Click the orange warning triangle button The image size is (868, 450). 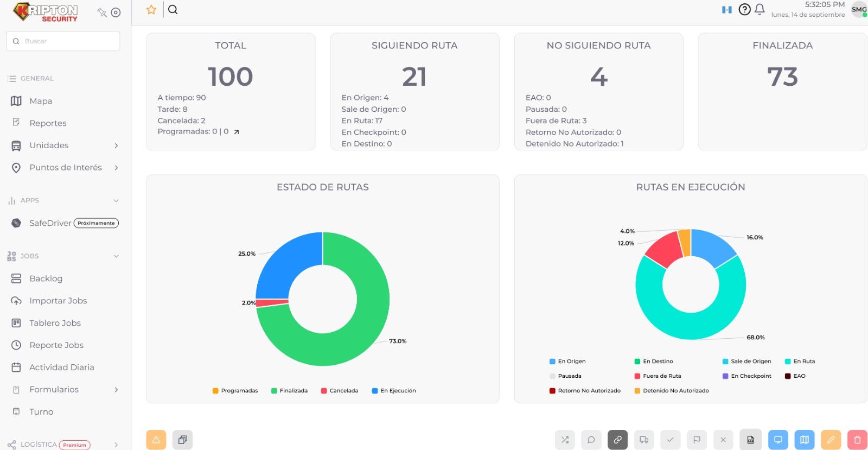[156, 440]
